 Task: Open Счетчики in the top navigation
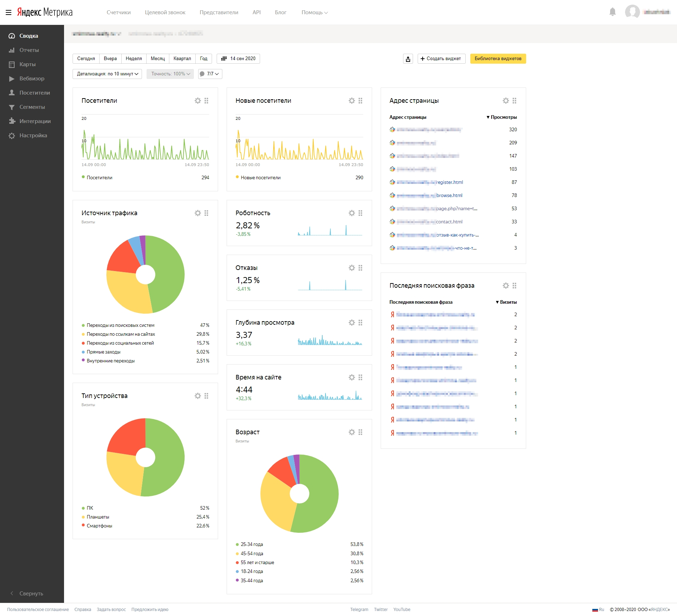pos(118,12)
